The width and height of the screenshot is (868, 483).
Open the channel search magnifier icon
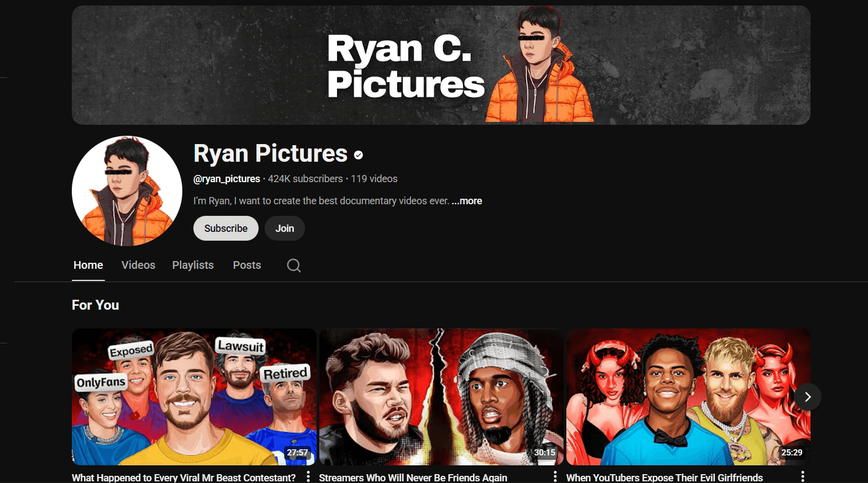click(x=294, y=266)
